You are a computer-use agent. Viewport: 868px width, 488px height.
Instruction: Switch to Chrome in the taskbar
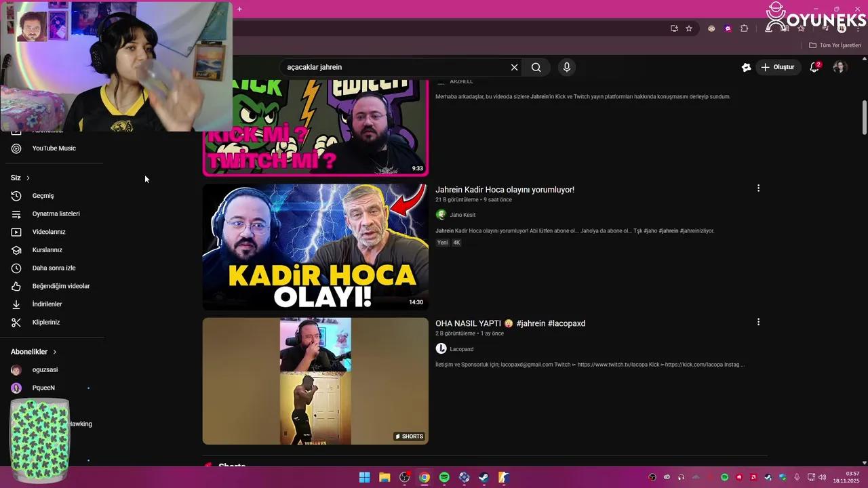coord(425,477)
